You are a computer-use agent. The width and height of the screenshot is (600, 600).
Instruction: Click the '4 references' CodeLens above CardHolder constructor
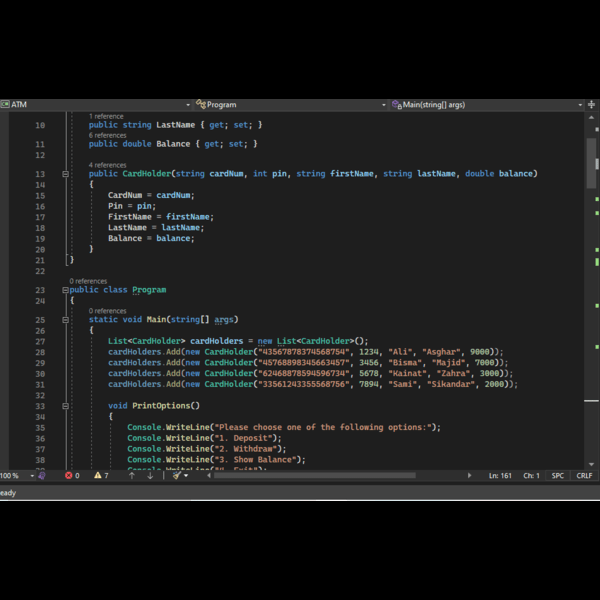pos(108,165)
